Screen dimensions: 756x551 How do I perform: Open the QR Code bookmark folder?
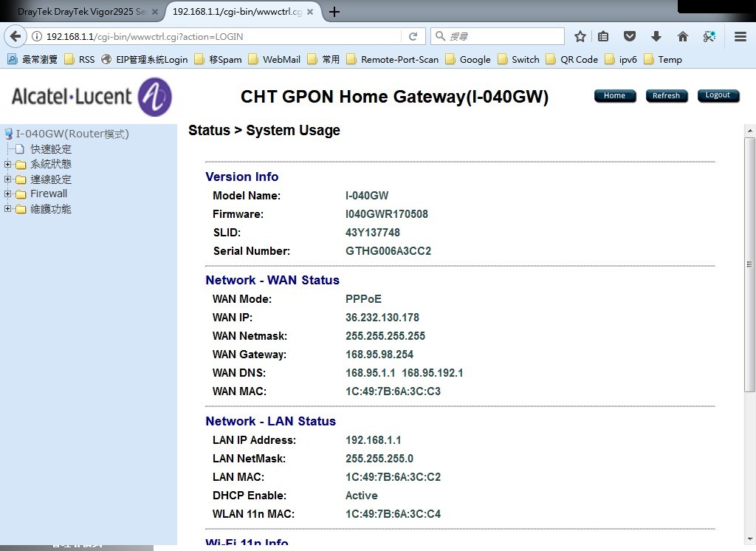(572, 59)
